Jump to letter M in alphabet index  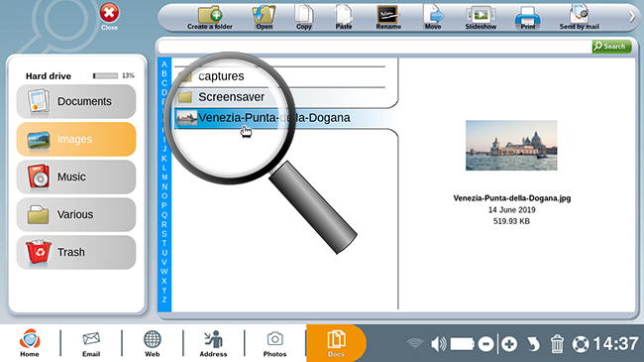coord(164,178)
